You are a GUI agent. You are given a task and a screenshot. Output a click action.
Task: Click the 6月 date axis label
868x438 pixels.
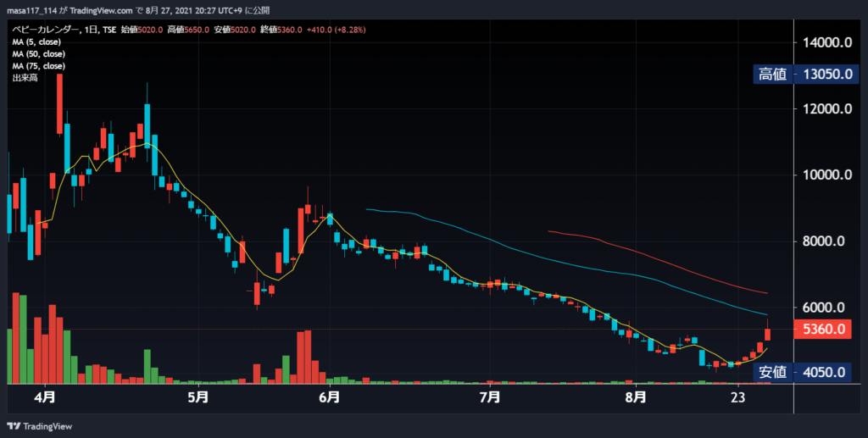[330, 397]
